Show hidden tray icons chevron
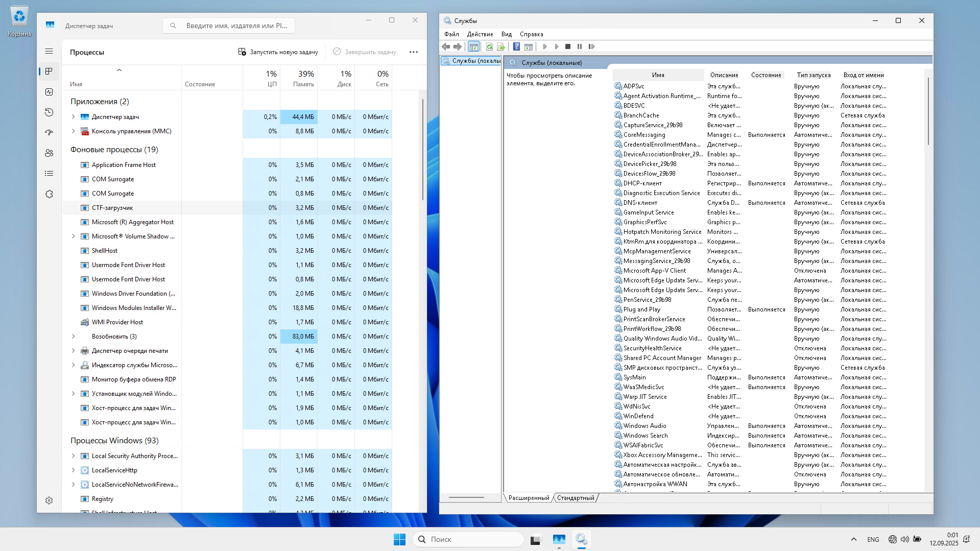980x551 pixels. tap(854, 539)
